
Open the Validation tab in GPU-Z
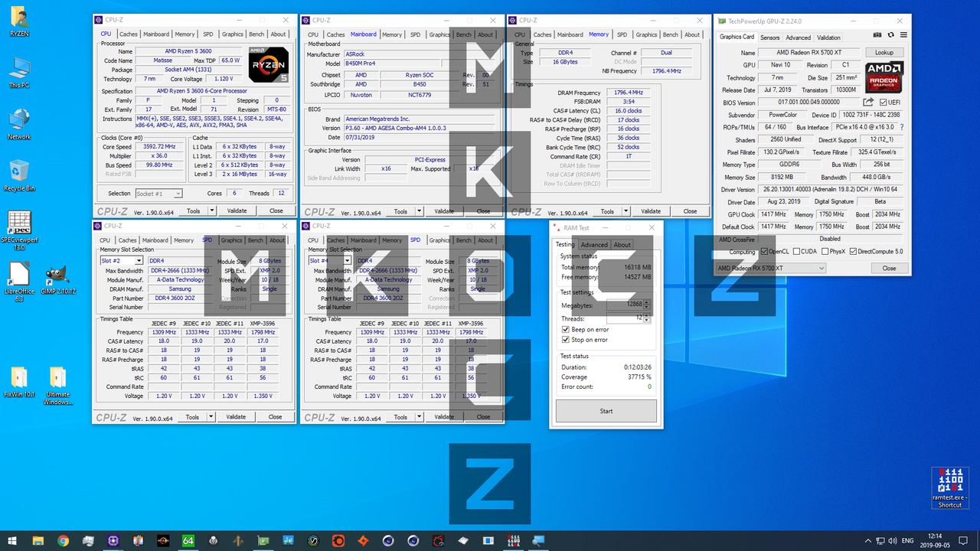(x=828, y=37)
